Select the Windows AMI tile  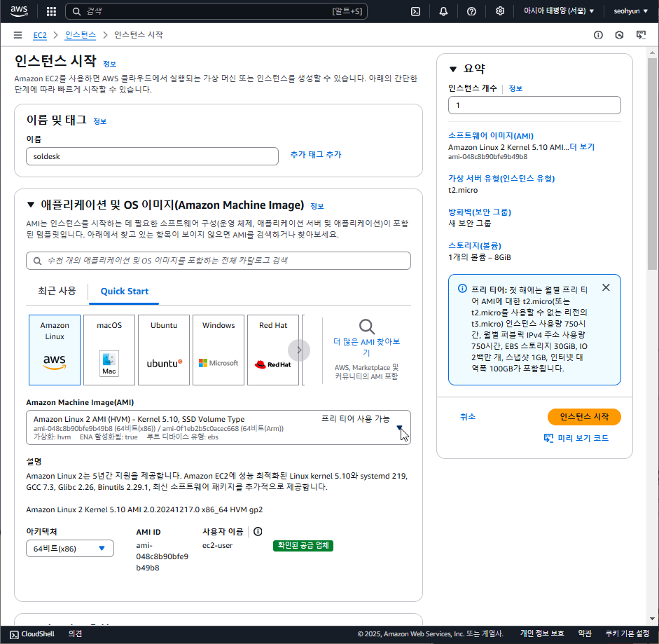[x=218, y=350]
